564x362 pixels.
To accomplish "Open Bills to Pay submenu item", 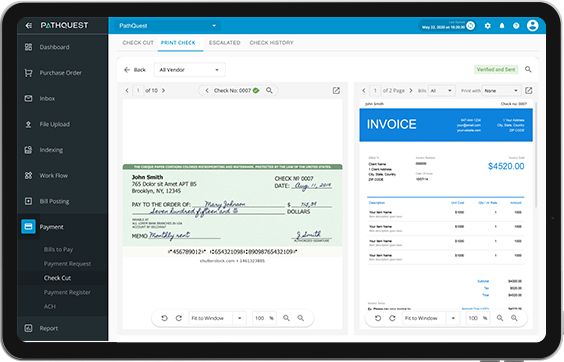I will click(x=58, y=249).
